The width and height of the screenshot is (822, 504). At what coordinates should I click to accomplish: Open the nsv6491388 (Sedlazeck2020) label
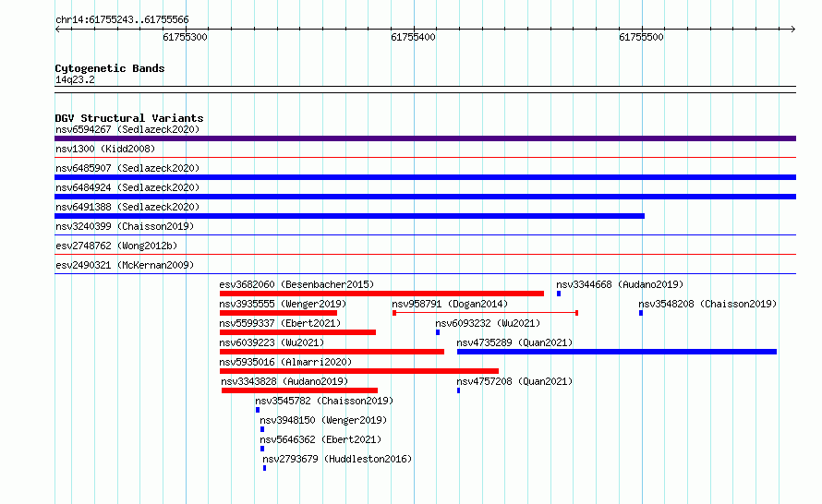[127, 207]
